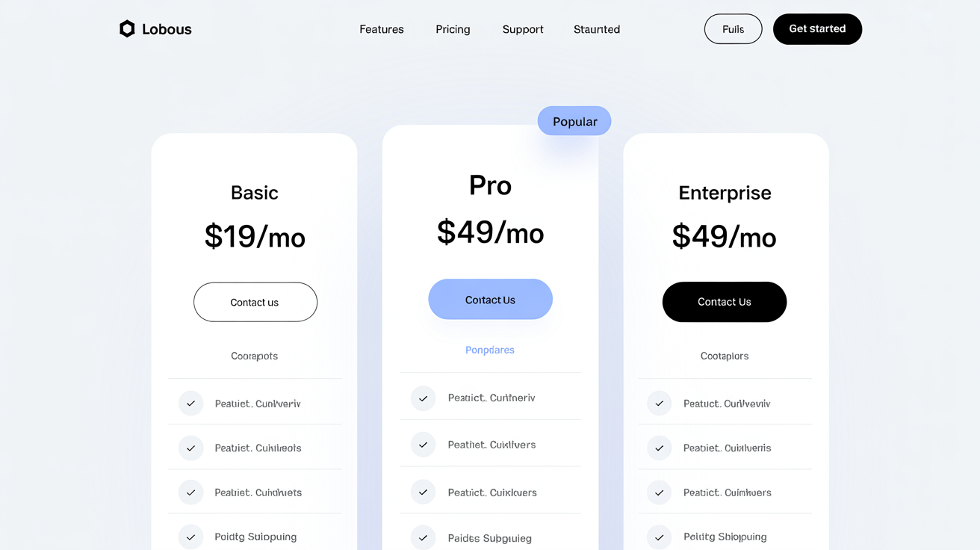Toggle check on Enterprise's second feature
The height and width of the screenshot is (550, 980).
coord(659,448)
